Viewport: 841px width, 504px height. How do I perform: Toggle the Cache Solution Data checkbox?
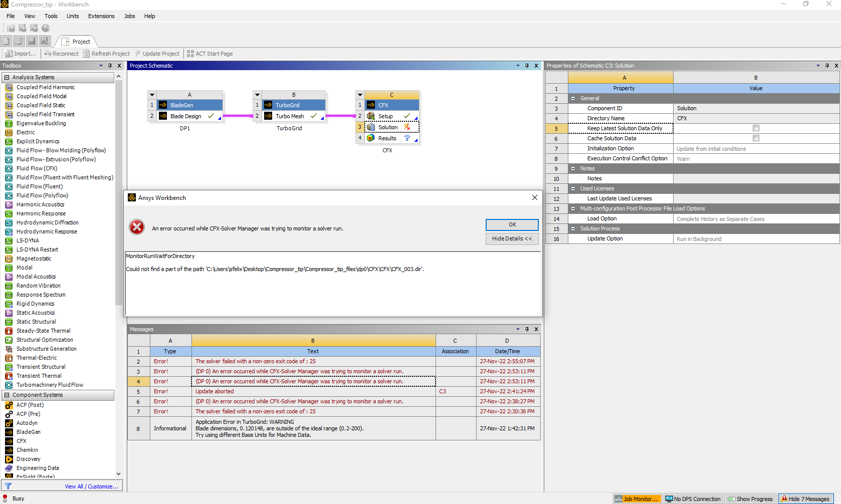pyautogui.click(x=756, y=138)
